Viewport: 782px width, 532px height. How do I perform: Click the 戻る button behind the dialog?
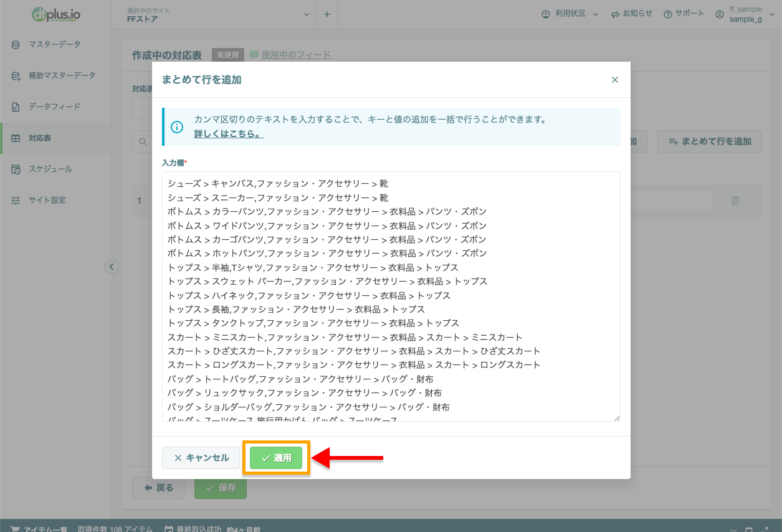pyautogui.click(x=158, y=488)
